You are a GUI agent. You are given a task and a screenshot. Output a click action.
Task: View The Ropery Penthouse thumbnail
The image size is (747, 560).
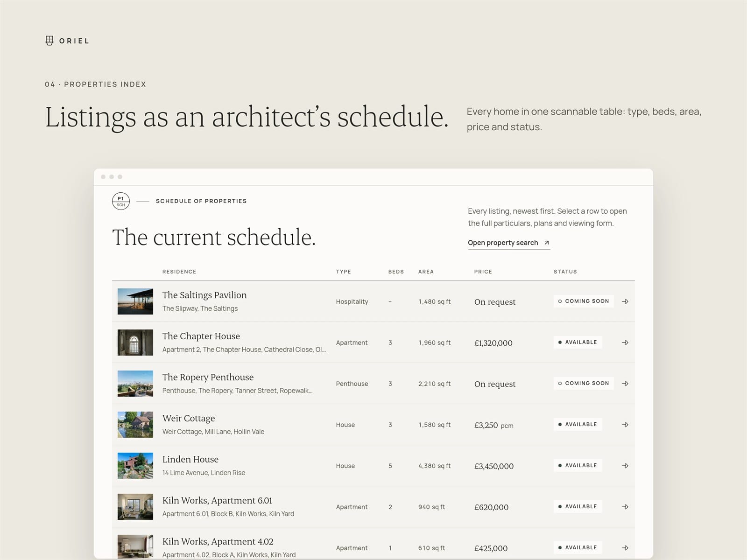click(x=135, y=384)
